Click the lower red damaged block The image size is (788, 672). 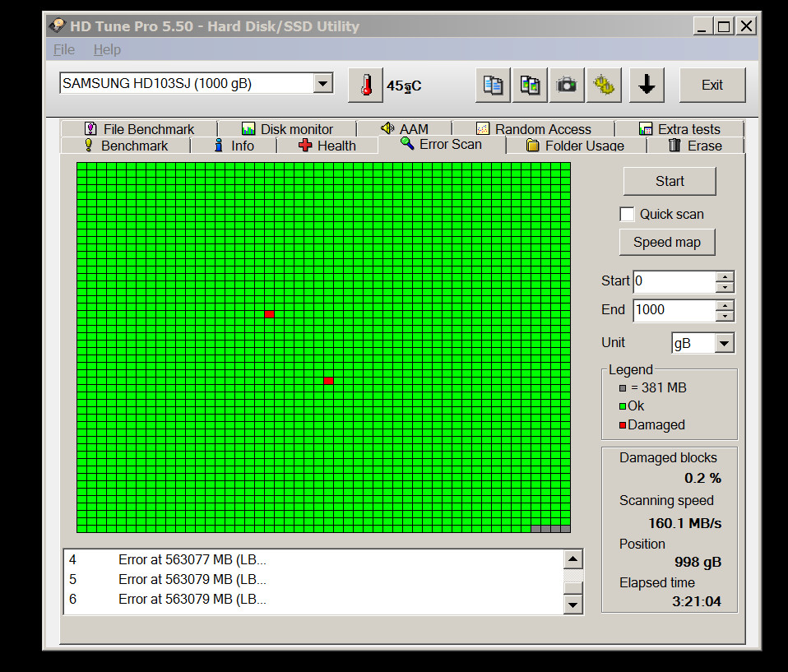click(x=329, y=381)
